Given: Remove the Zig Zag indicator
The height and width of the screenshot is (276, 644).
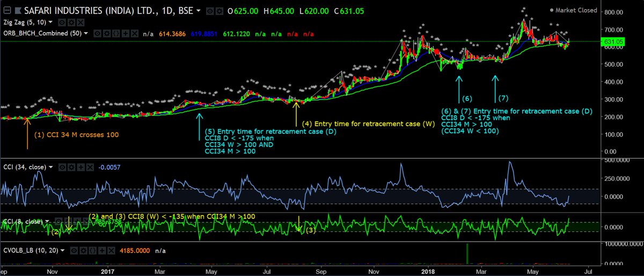Looking at the screenshot, I should 80,23.
